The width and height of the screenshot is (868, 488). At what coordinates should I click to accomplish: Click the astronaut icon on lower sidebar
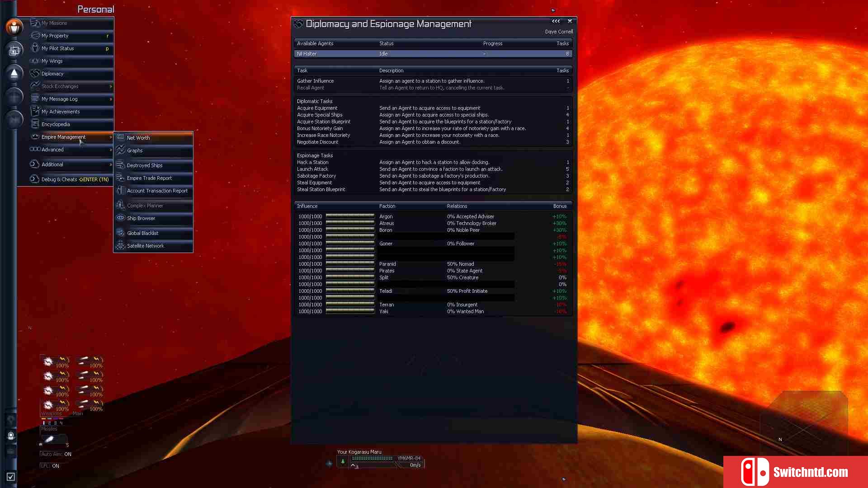click(11, 436)
